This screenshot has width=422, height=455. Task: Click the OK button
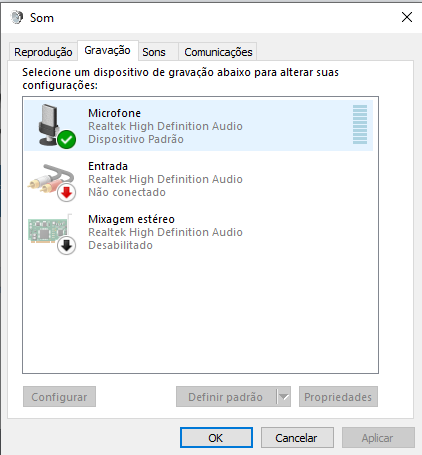216,437
